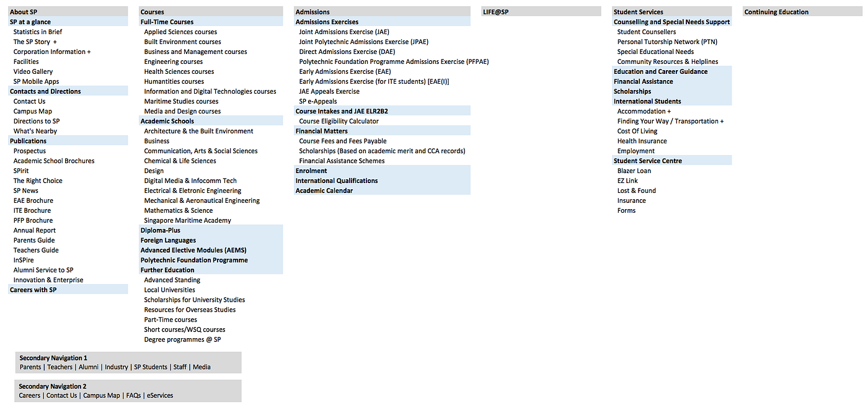Click 'Degree programmes @ SP' entry
868x412 pixels.
pos(183,339)
